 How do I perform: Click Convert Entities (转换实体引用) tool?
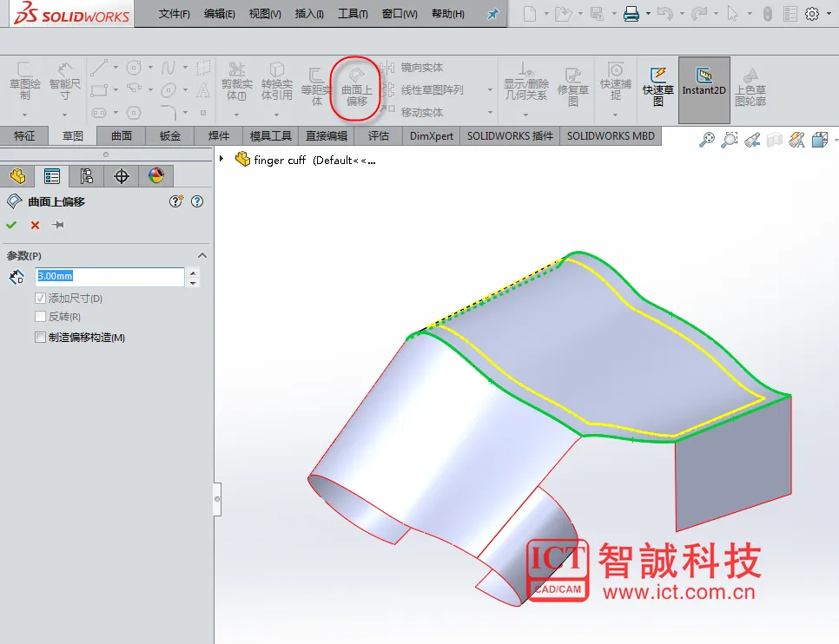click(277, 82)
